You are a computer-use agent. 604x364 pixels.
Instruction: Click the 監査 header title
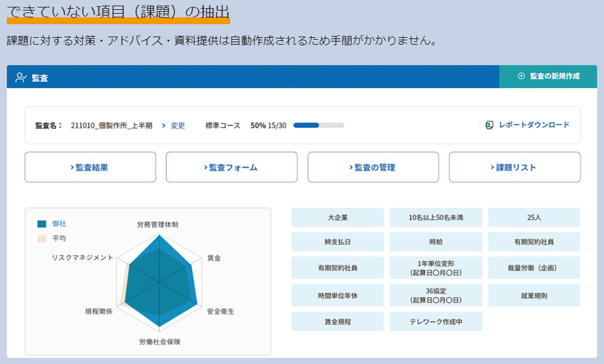[40, 78]
